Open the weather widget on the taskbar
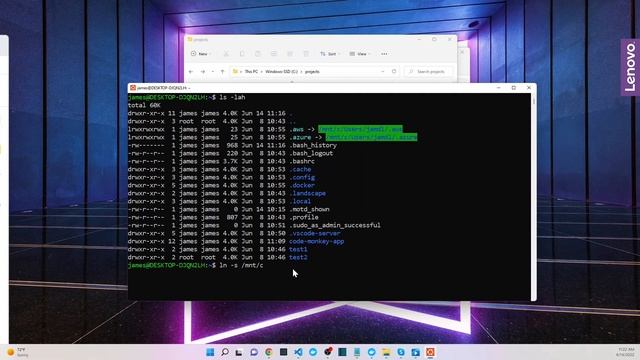 18,352
